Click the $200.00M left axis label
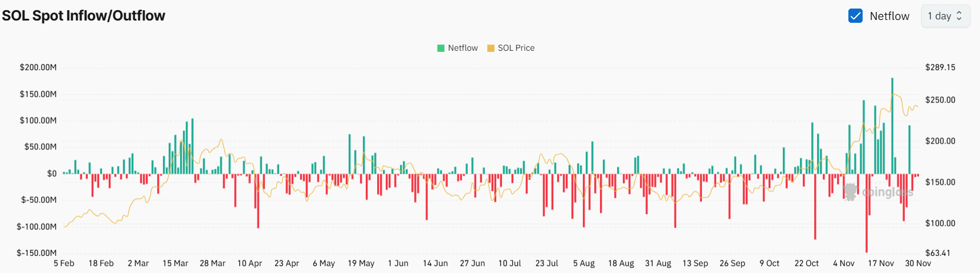This screenshot has height=273, width=980. [38, 67]
